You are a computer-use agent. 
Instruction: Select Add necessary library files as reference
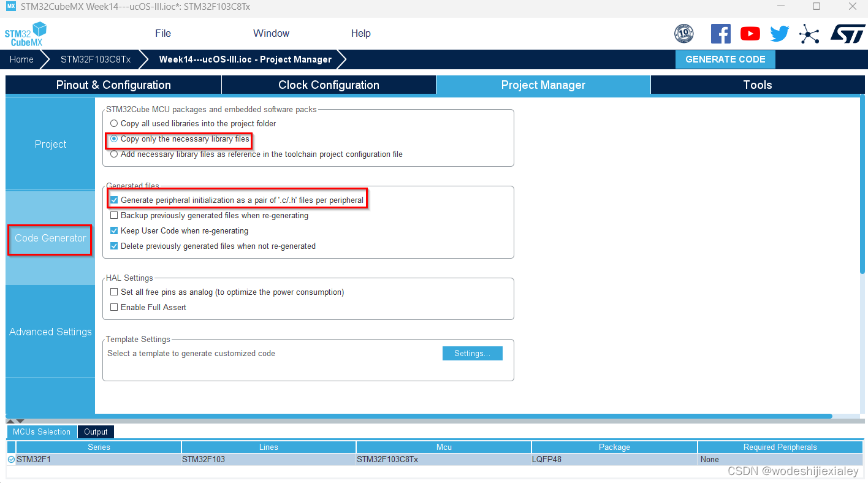click(x=256, y=154)
